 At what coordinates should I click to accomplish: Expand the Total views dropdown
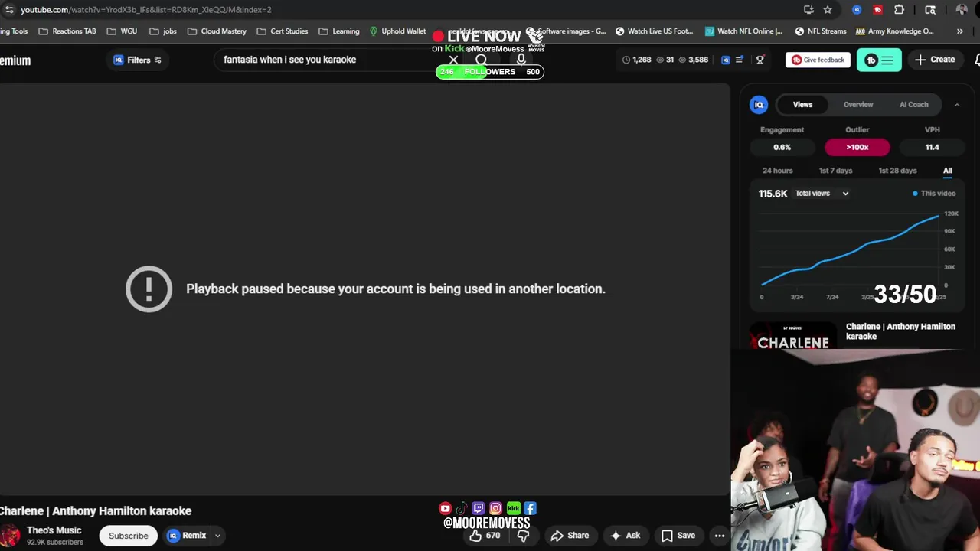coord(822,194)
